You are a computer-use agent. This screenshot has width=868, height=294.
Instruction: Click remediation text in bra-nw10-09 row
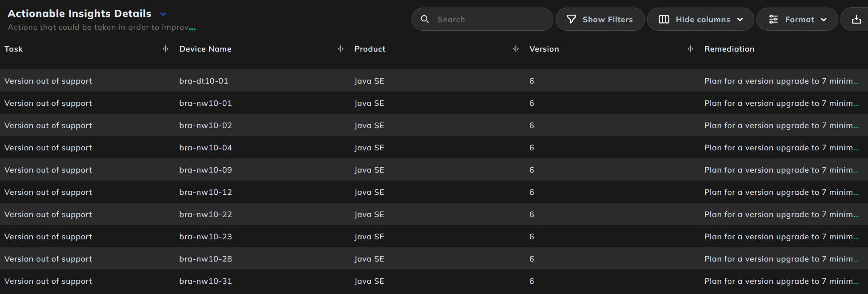pos(781,170)
